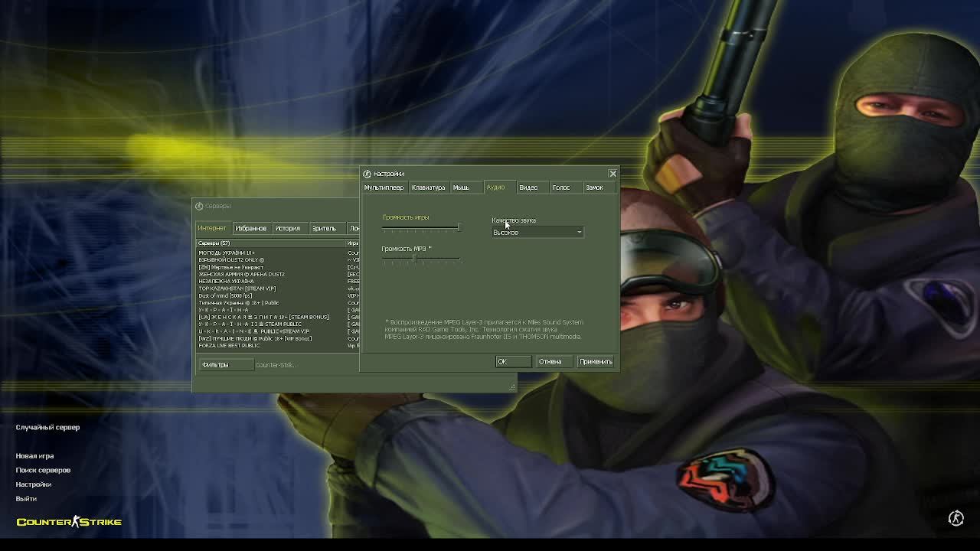Click Выйти in main menu
The image size is (980, 551).
tap(26, 499)
